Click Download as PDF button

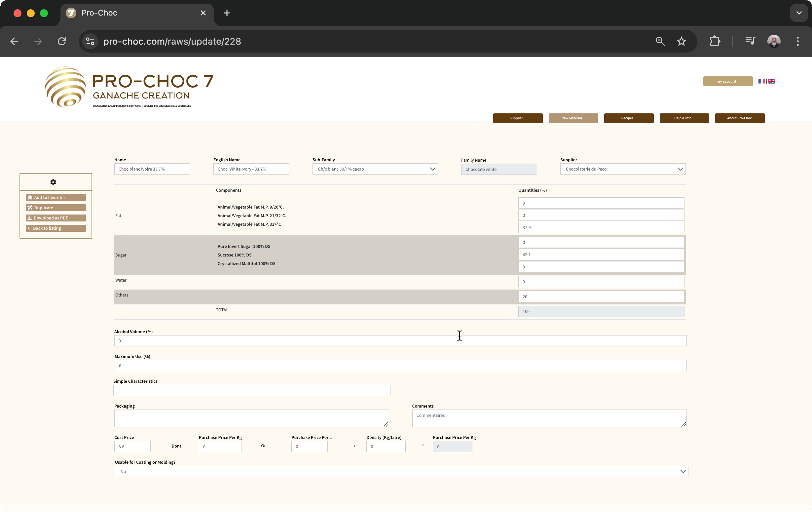55,218
